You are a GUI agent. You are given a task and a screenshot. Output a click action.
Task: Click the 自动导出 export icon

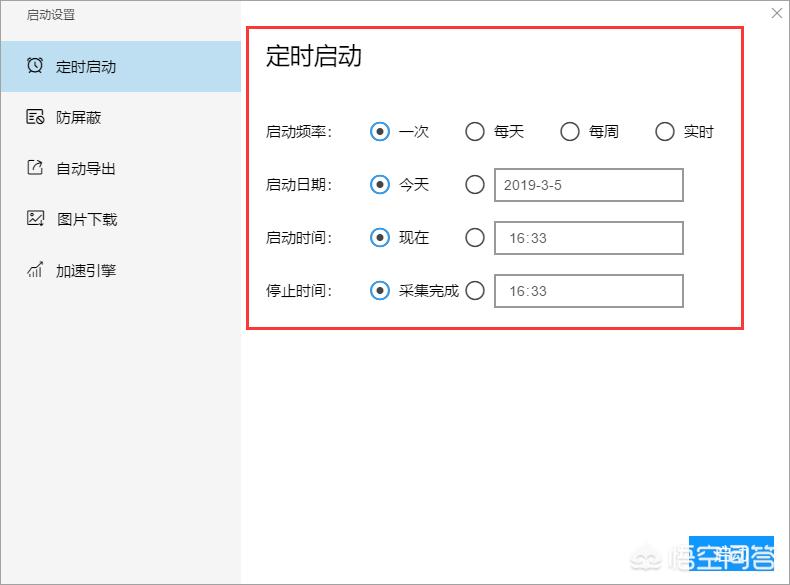coord(35,168)
